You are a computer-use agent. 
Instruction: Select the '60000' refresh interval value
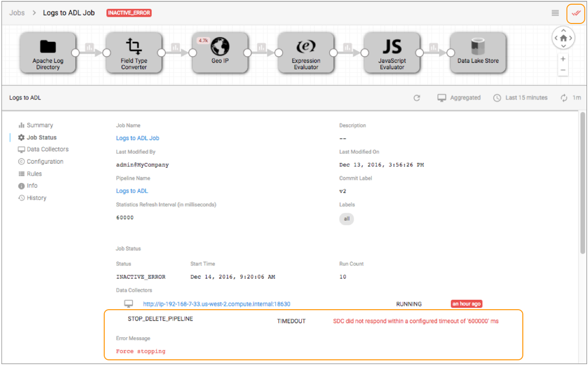125,217
